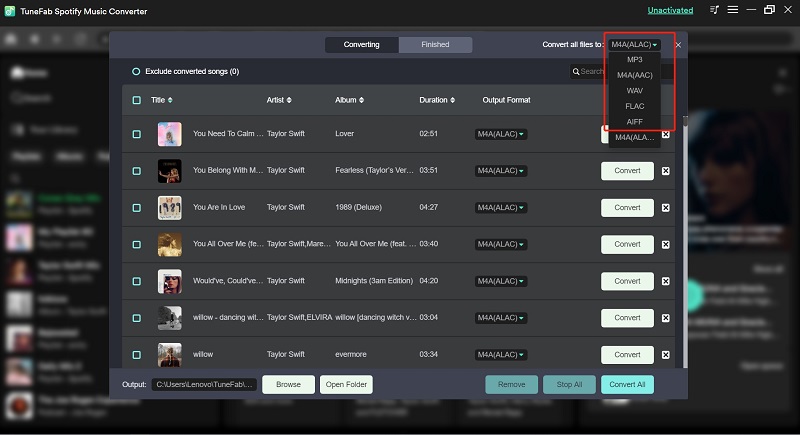Check the box for 'You Need To Calm' song
The image size is (800, 435).
click(x=136, y=134)
